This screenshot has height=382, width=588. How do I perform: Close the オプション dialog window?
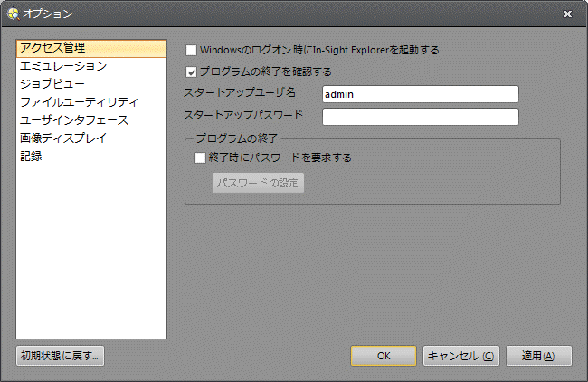pyautogui.click(x=567, y=14)
